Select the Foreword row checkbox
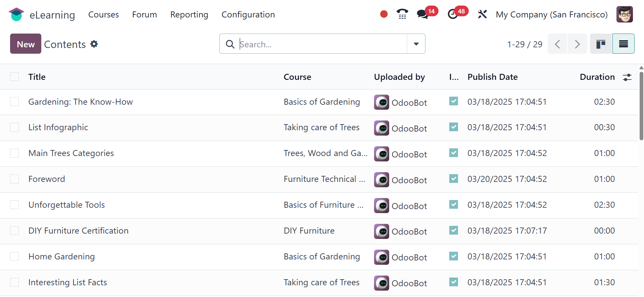The image size is (644, 297). pyautogui.click(x=14, y=179)
